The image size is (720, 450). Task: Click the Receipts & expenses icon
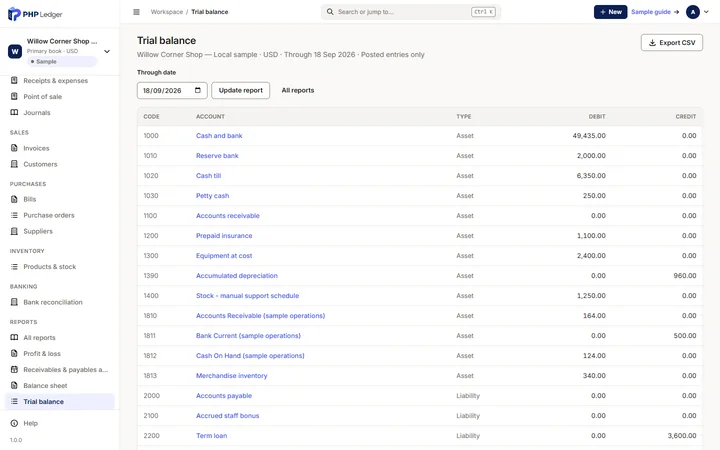pos(14,80)
